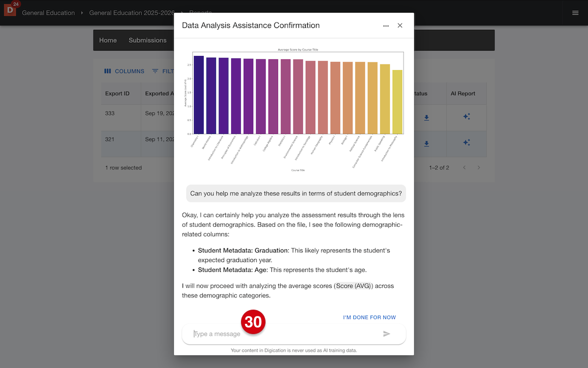588x368 pixels.
Task: Send the message with the arrow icon
Action: 387,334
